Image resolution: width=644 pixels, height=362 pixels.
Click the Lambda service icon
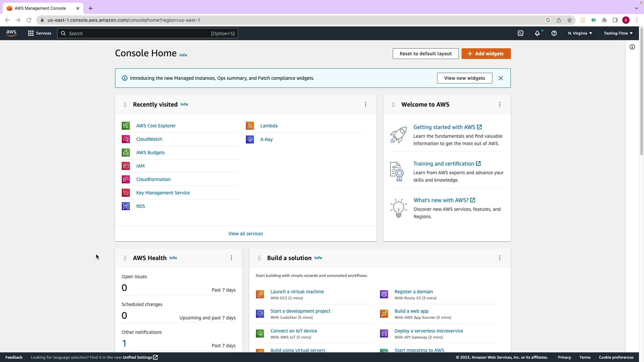click(x=250, y=126)
